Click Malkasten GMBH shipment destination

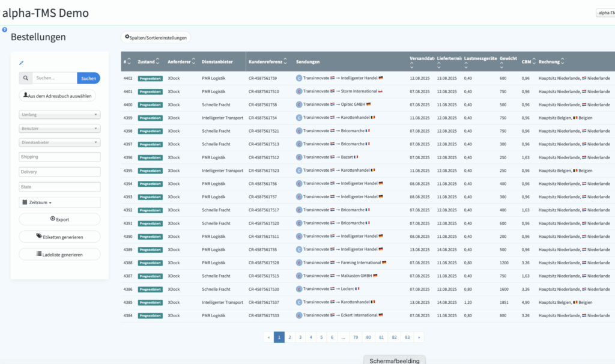click(357, 276)
